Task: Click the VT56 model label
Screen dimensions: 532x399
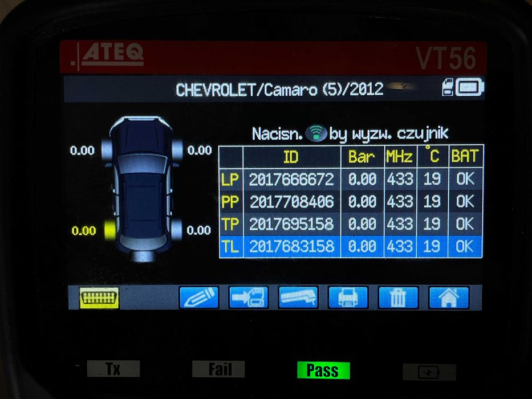Action: click(446, 58)
